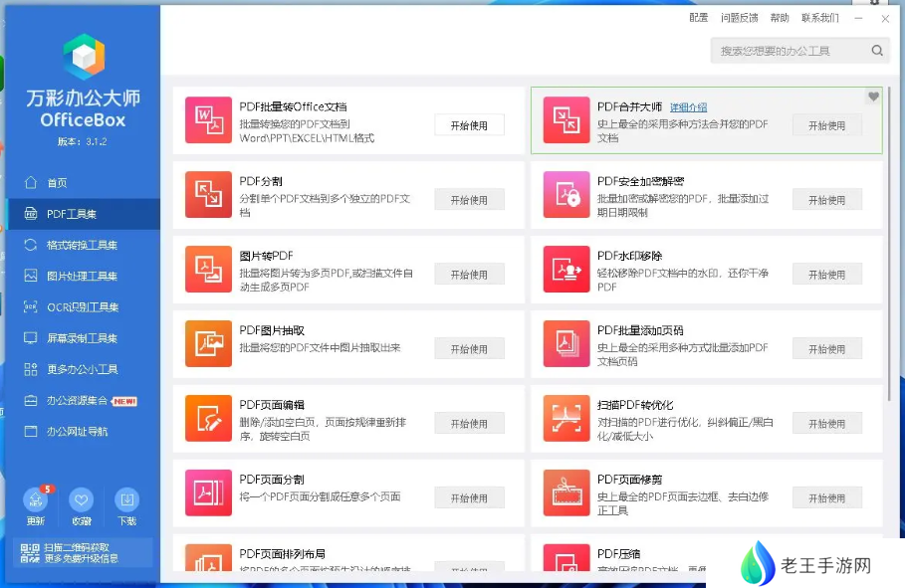Screen dimensions: 905x588
Task: Click the PDF批量转Office文档 tool icon
Action: click(x=208, y=120)
